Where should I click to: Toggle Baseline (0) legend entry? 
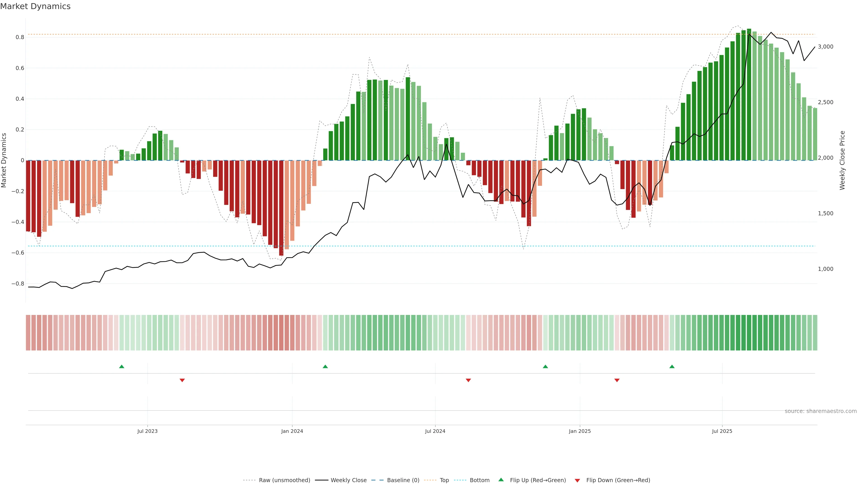click(403, 480)
